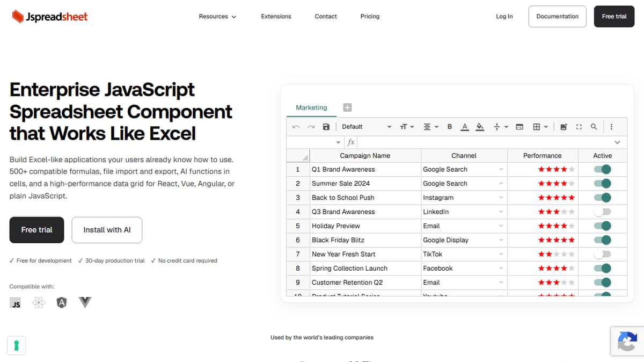Open Channel dropdown for Black Friday Blitz
The image size is (644, 362).
[501, 240]
